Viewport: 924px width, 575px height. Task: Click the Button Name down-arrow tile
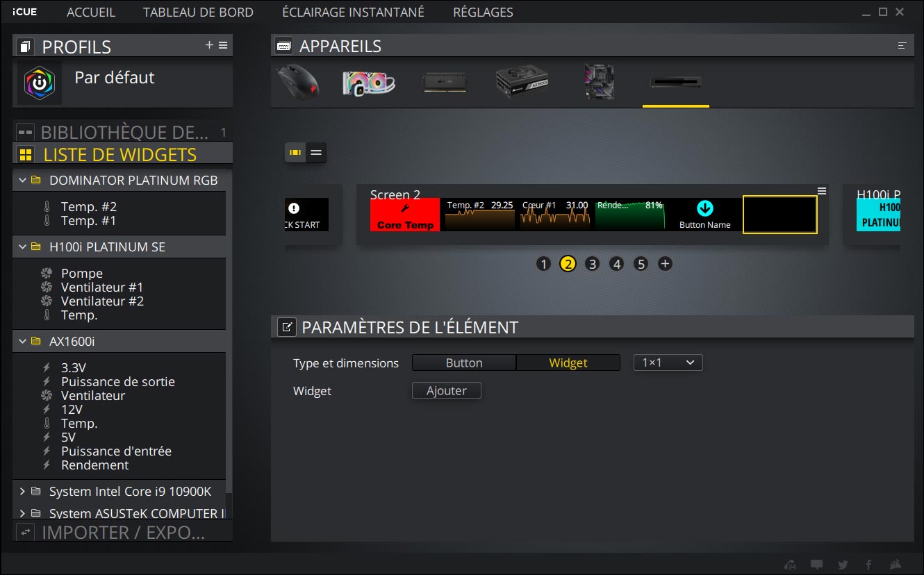[x=705, y=215]
